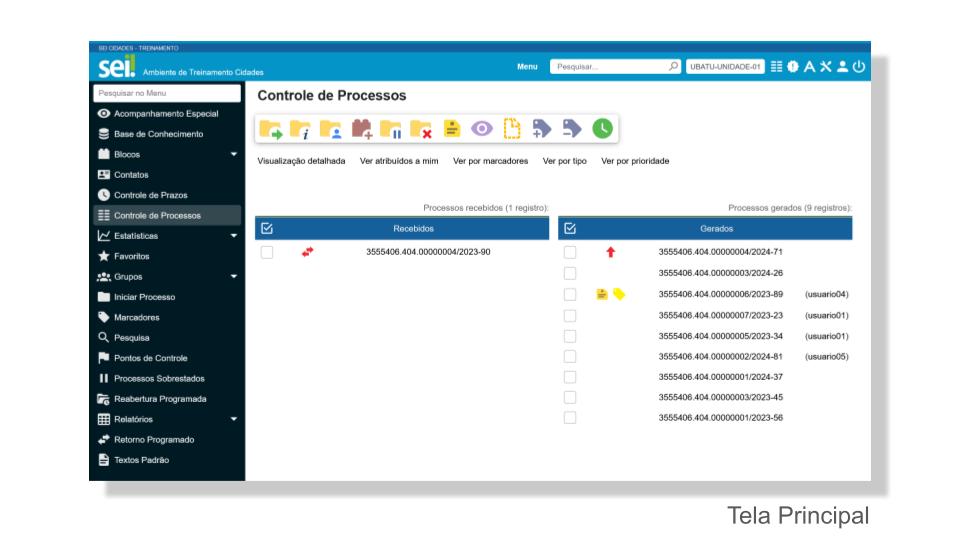Open Processos Sobrestados in sidebar
The image size is (960, 540).
(167, 378)
